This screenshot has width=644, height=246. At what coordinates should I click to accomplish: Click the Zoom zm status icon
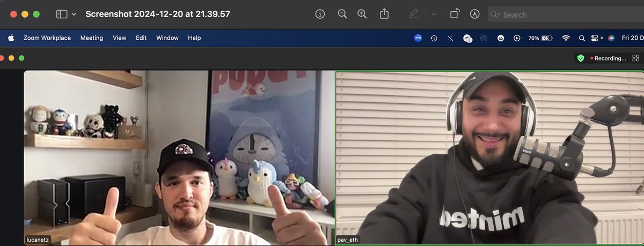[x=418, y=38]
